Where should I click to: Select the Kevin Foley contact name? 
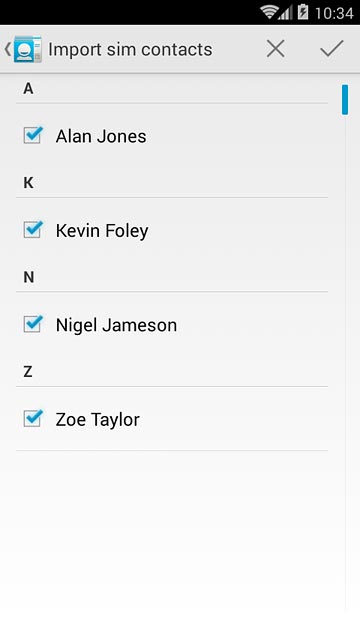(x=102, y=231)
